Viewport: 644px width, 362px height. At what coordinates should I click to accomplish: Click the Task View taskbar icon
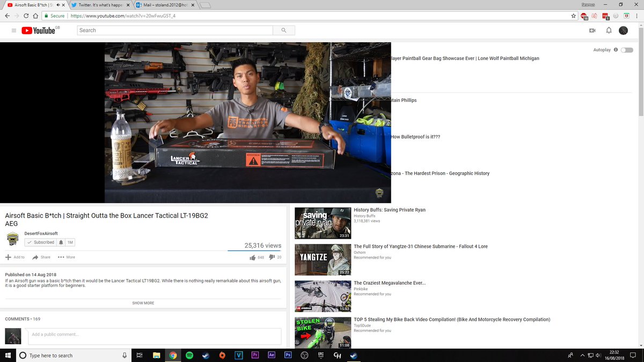(x=139, y=355)
